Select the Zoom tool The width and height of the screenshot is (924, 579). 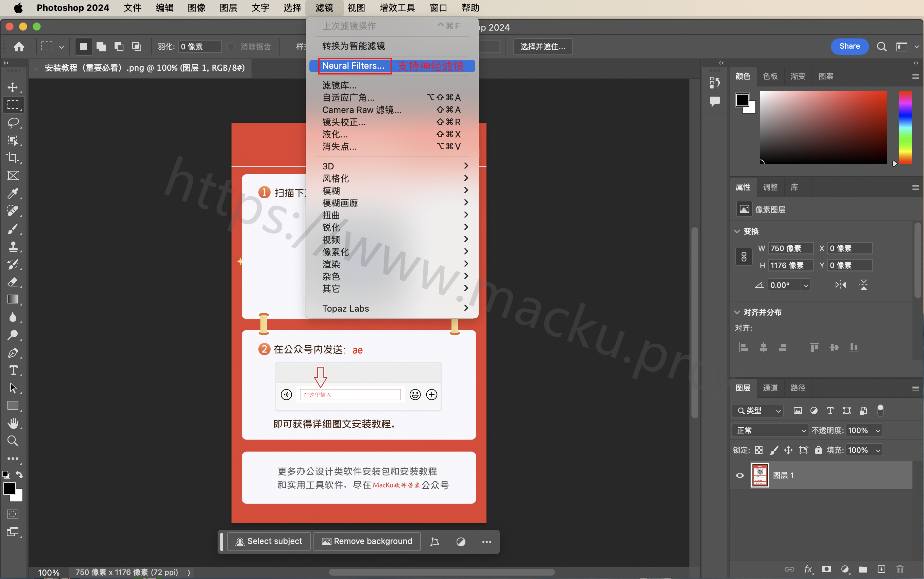coord(13,441)
